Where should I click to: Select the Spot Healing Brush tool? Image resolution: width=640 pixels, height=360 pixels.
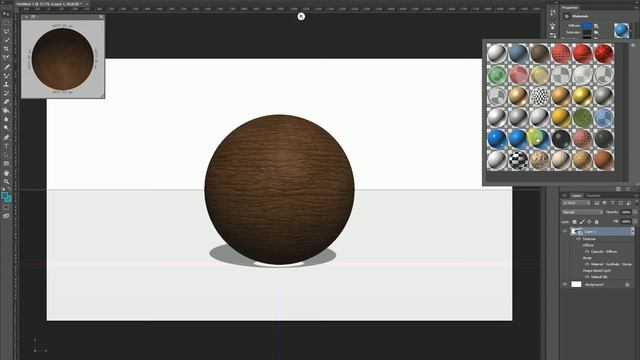tap(6, 67)
